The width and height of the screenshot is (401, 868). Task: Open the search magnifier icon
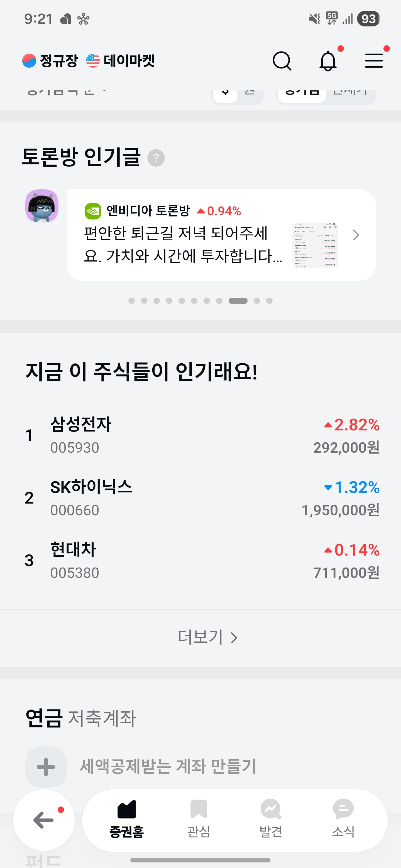click(x=282, y=61)
